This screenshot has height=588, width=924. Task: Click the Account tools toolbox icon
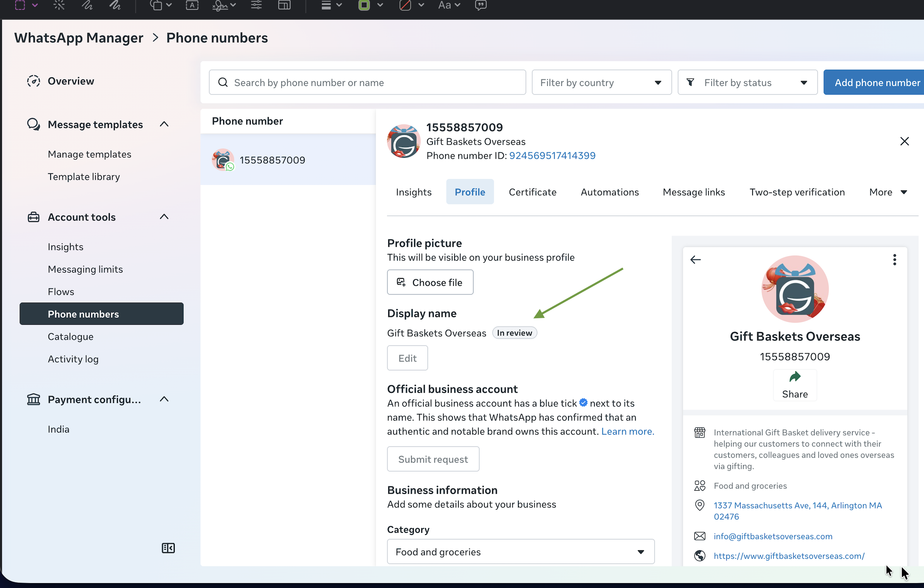[34, 217]
